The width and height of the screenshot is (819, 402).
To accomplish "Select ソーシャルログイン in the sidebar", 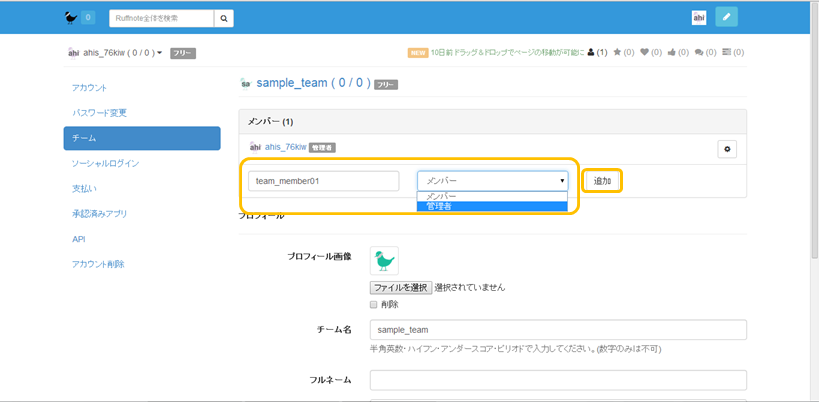I will pyautogui.click(x=105, y=163).
